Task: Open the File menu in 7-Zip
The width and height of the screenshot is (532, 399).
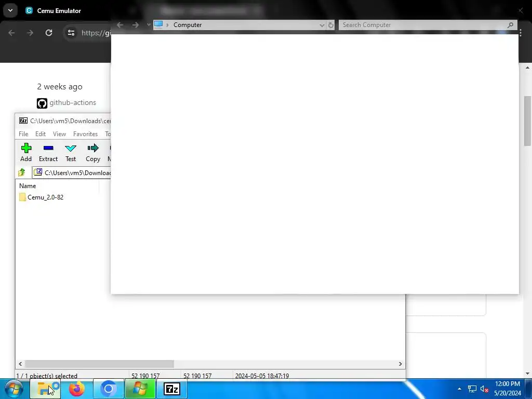Action: pos(23,134)
